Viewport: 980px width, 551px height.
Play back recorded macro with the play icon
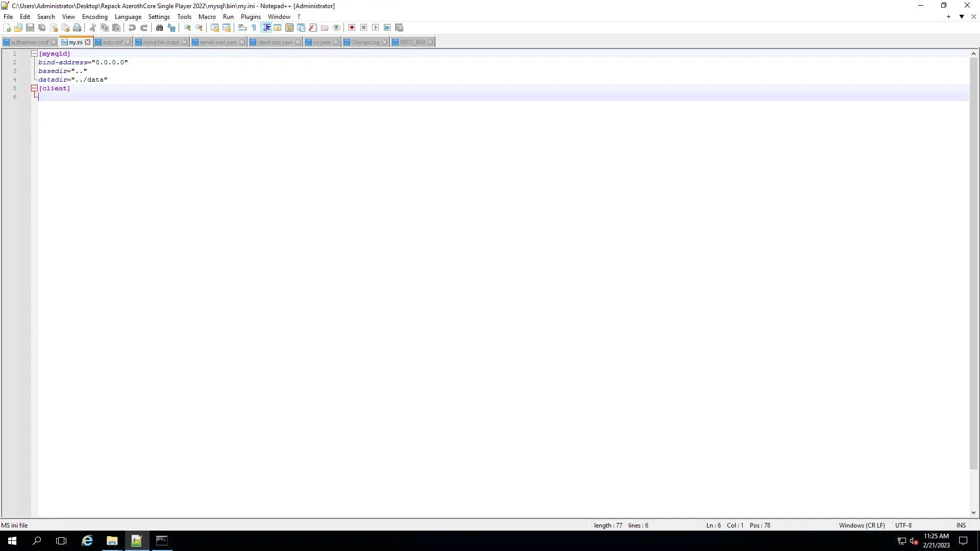pyautogui.click(x=376, y=28)
